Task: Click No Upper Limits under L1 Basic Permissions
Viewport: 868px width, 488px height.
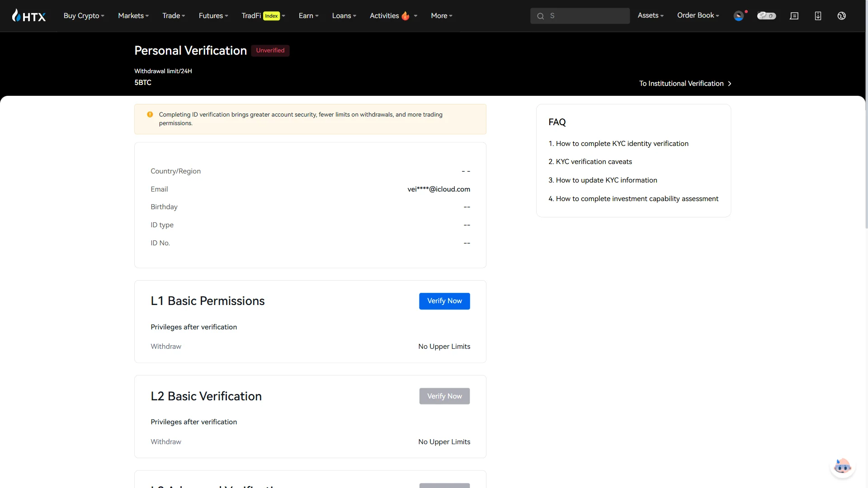Action: (444, 347)
